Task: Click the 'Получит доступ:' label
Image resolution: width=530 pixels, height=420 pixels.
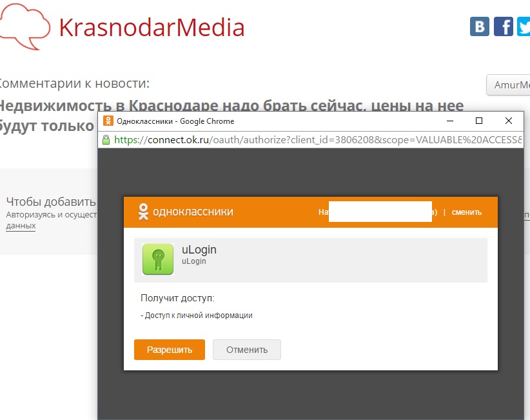Action: pyautogui.click(x=177, y=298)
